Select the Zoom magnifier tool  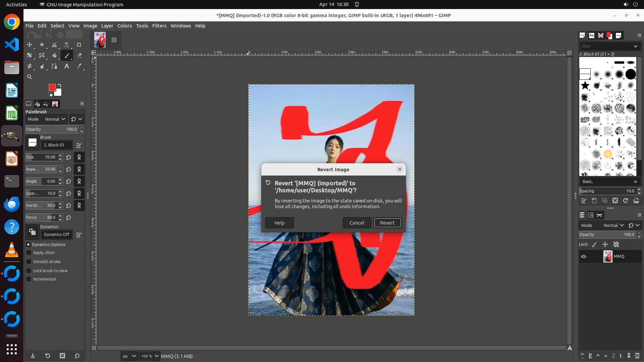click(30, 77)
